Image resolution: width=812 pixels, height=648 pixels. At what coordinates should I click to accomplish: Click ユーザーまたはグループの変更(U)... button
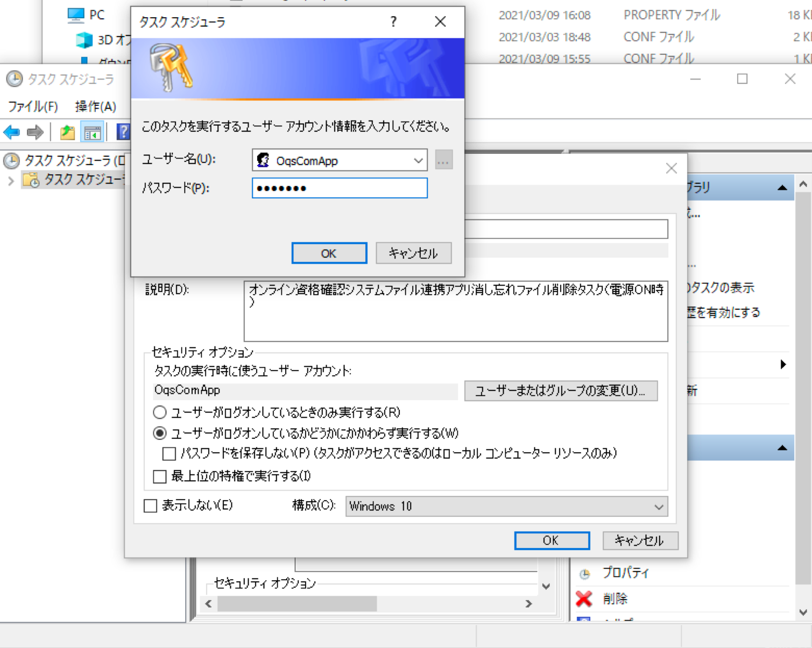pos(560,391)
